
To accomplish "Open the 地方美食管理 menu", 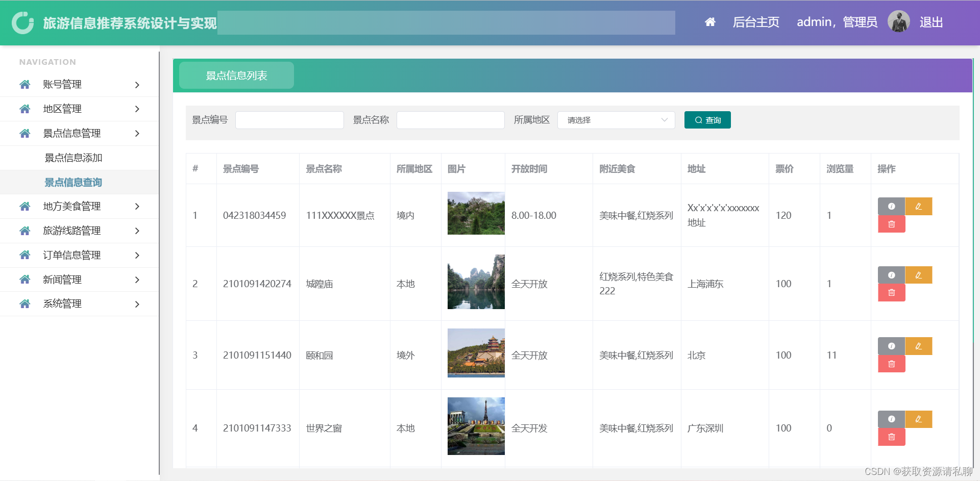I will click(80, 206).
